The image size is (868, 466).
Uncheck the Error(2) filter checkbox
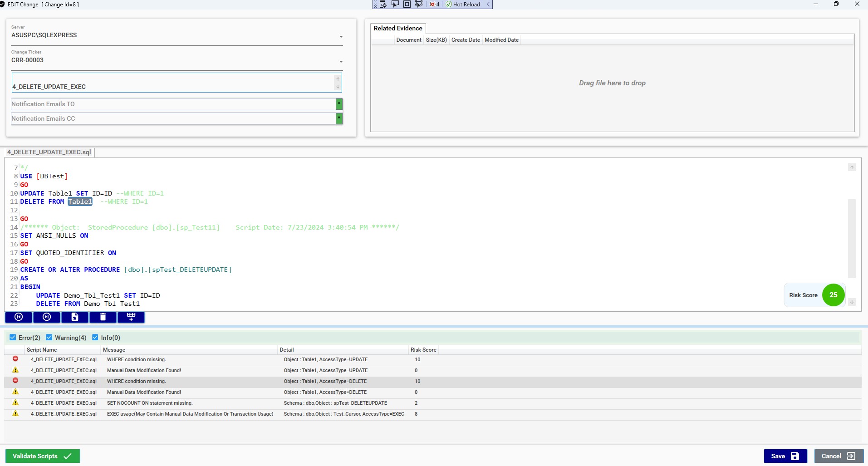coord(13,338)
